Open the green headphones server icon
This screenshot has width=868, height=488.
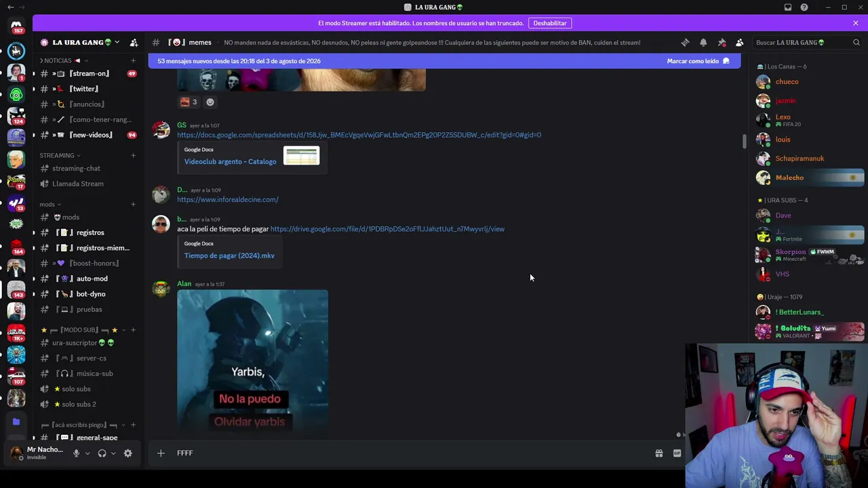pos(16,94)
